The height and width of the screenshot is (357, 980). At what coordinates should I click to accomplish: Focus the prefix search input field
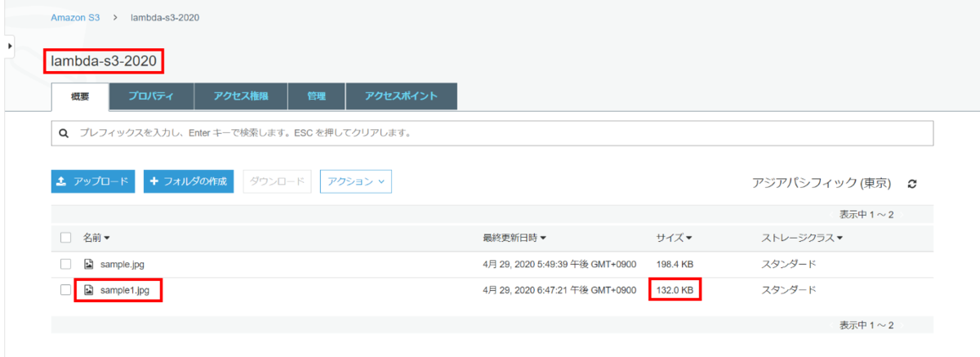point(492,132)
